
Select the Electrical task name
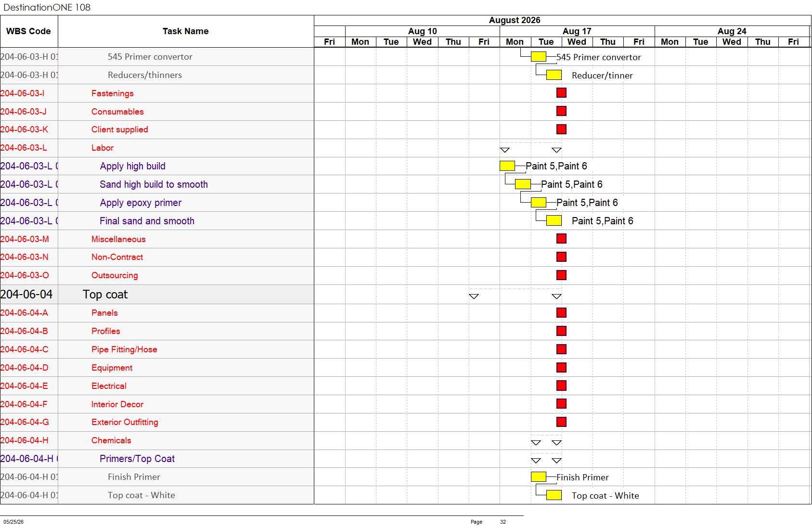point(109,386)
